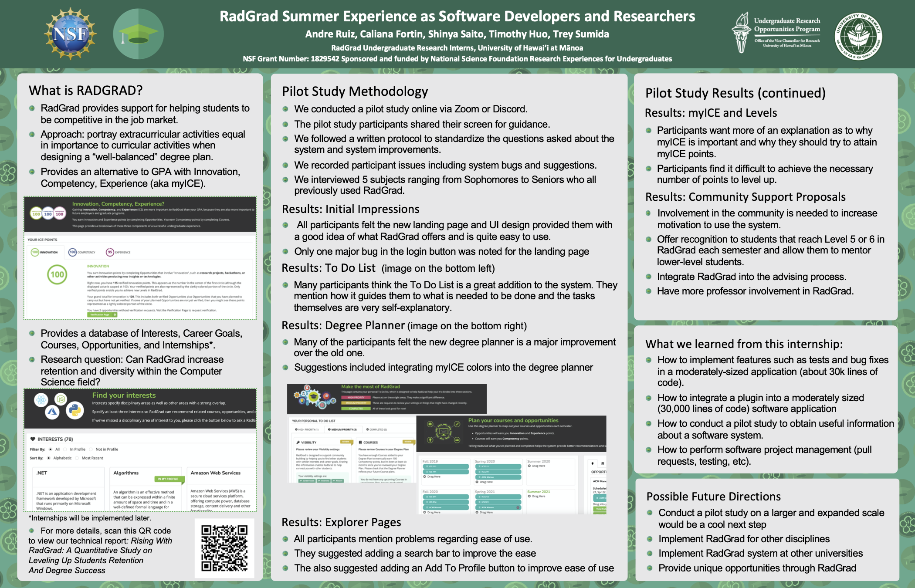Scan the QR code for the technical report
The height and width of the screenshot is (588, 915).
pyautogui.click(x=224, y=547)
